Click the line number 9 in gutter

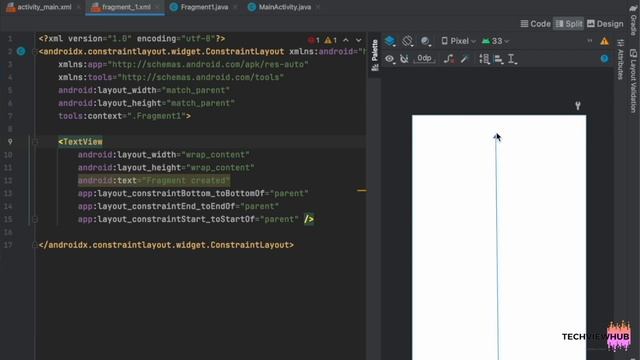[10, 142]
